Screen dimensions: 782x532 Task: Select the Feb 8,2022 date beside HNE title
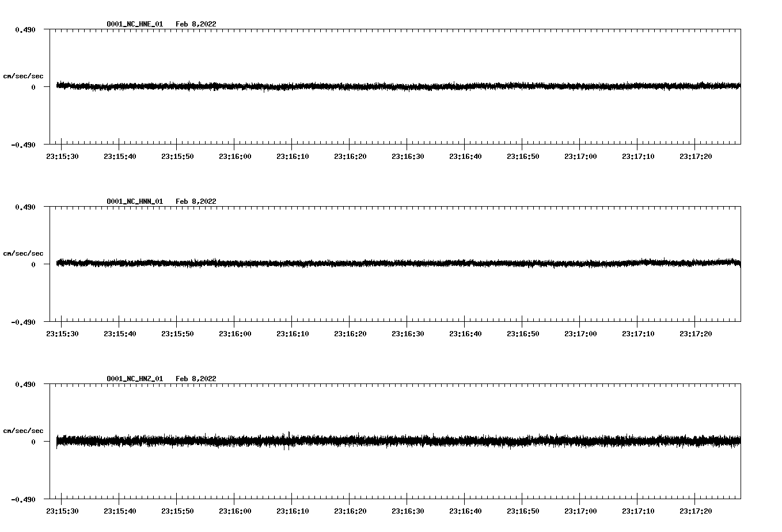pyautogui.click(x=196, y=24)
